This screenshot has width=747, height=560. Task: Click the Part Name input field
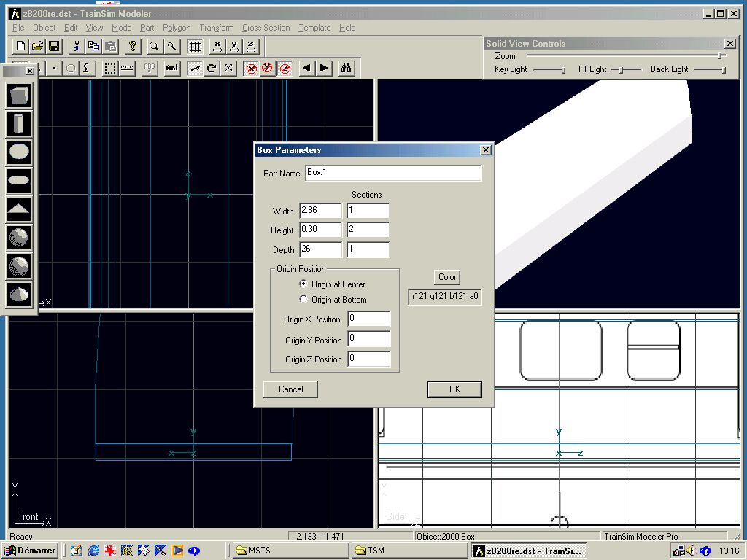[392, 173]
